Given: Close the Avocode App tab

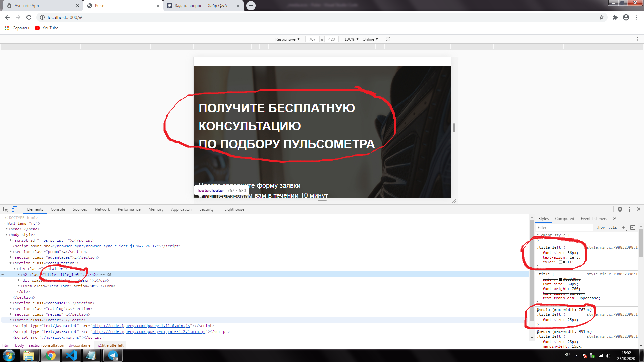Looking at the screenshot, I should pyautogui.click(x=78, y=6).
